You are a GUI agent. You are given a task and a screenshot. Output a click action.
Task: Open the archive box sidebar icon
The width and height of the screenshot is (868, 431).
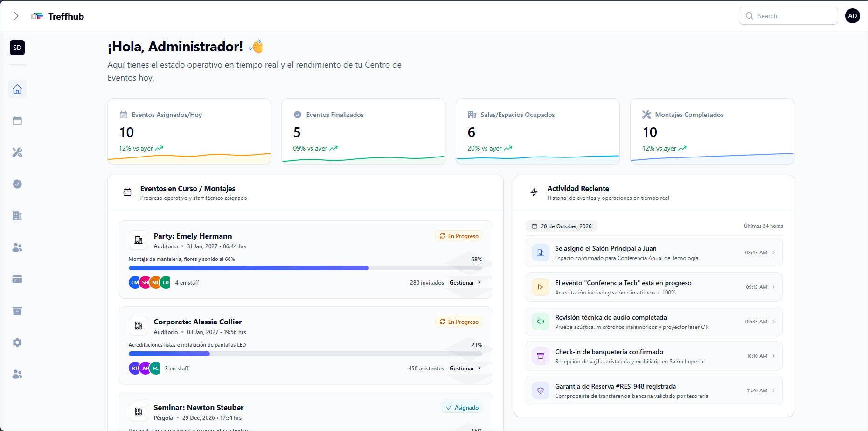pyautogui.click(x=17, y=311)
